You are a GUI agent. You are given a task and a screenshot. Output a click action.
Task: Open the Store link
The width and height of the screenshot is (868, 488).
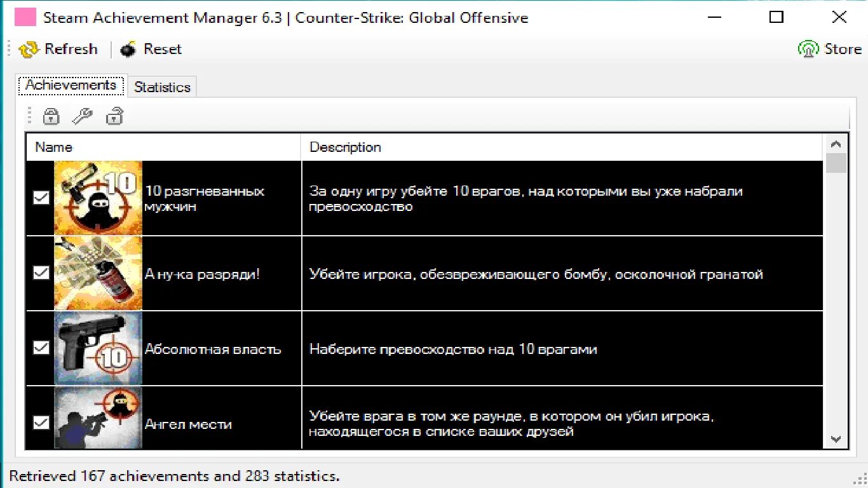(830, 49)
